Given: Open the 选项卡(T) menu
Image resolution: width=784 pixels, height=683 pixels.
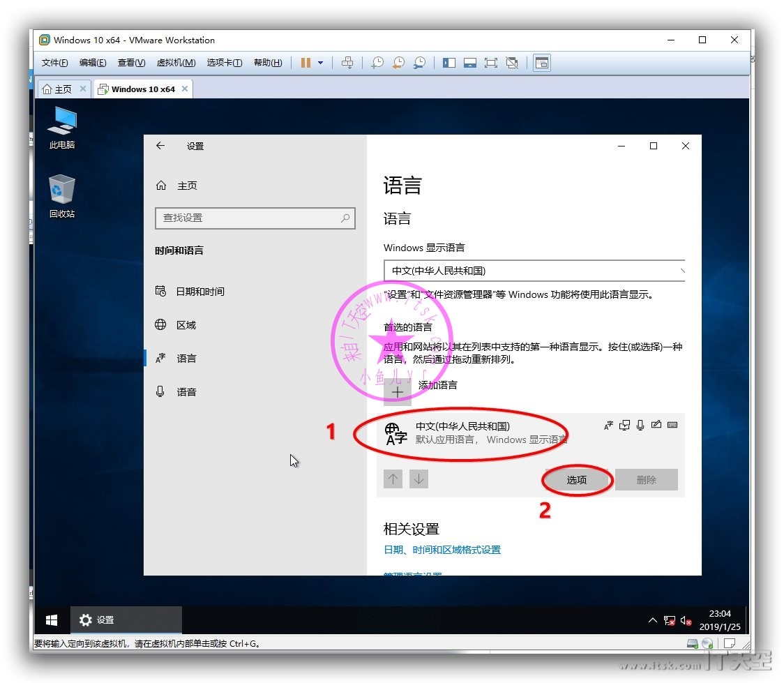Looking at the screenshot, I should coord(225,63).
